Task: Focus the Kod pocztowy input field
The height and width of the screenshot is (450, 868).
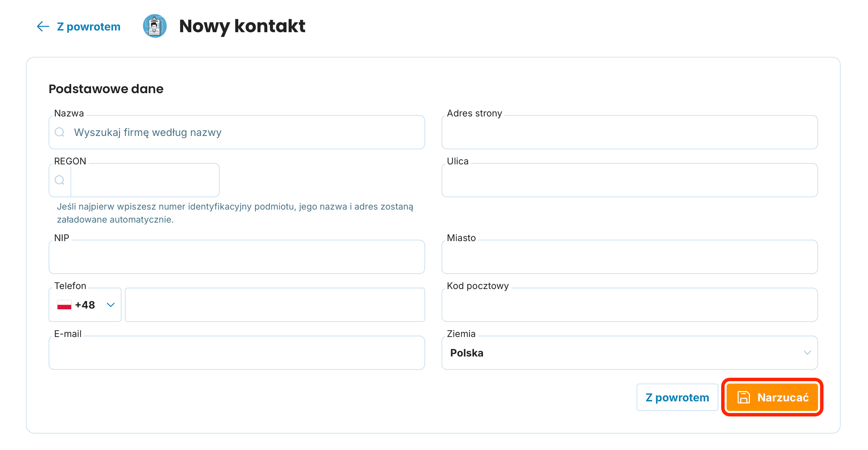Action: coord(630,305)
